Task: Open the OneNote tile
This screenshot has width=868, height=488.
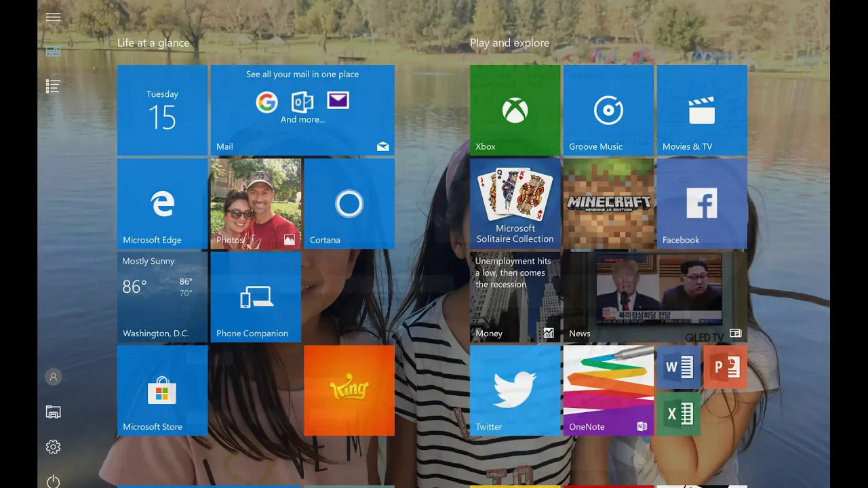Action: tap(608, 390)
